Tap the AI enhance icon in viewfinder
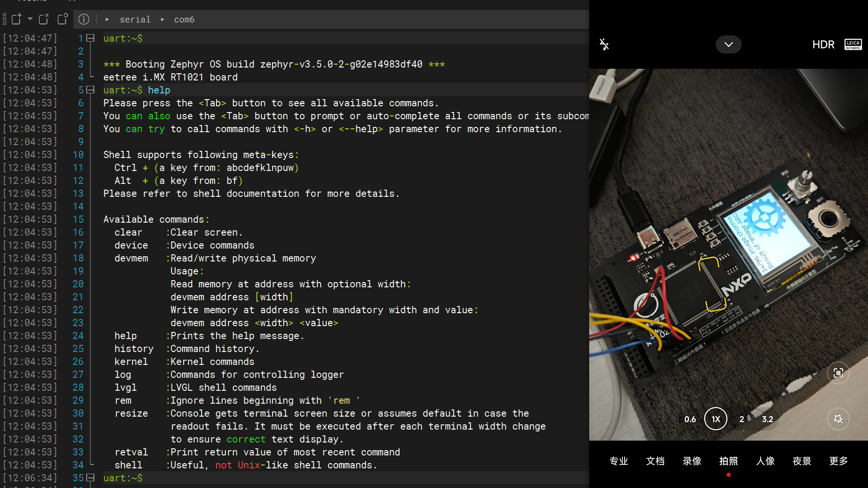868x488 pixels. coord(838,419)
